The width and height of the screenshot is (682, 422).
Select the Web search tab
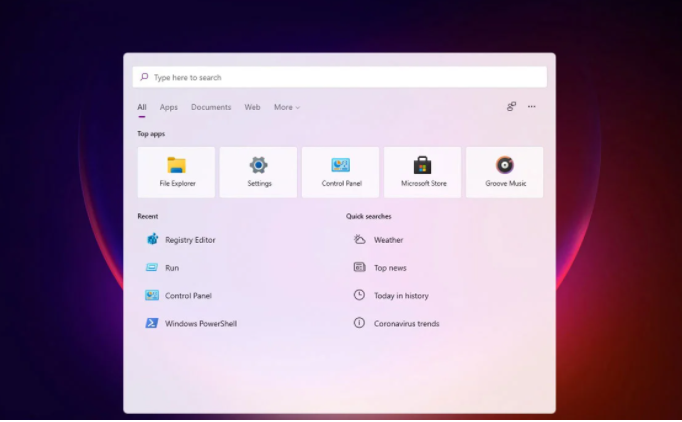[x=252, y=107]
